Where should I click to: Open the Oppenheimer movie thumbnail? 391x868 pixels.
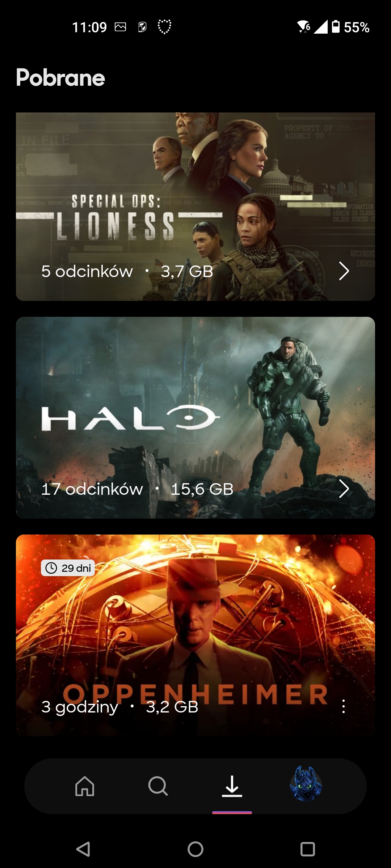pyautogui.click(x=195, y=635)
